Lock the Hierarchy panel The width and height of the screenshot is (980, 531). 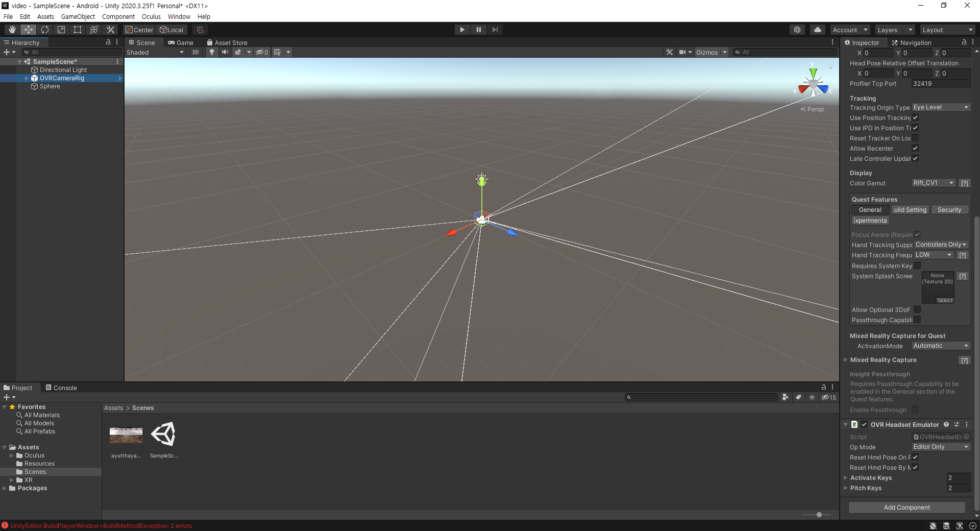click(108, 42)
